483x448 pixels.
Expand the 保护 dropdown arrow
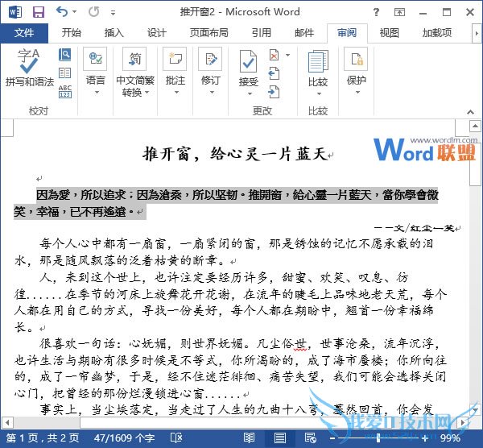point(357,92)
